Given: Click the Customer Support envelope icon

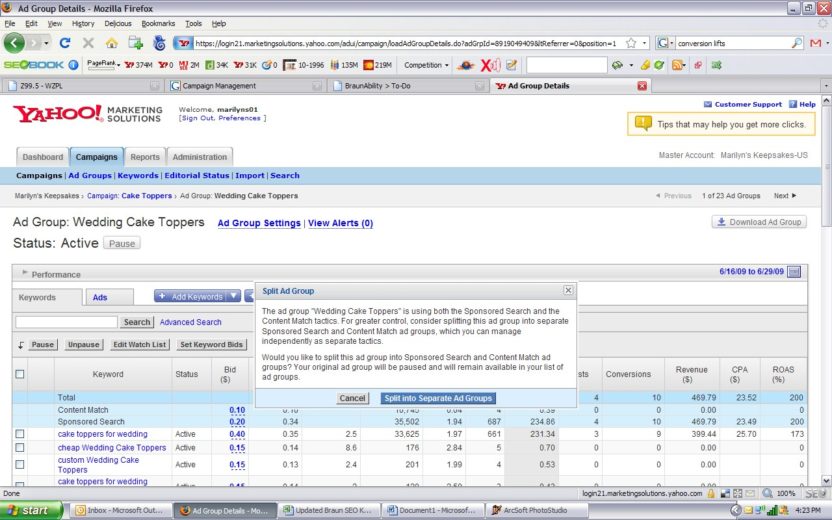Looking at the screenshot, I should tap(708, 105).
